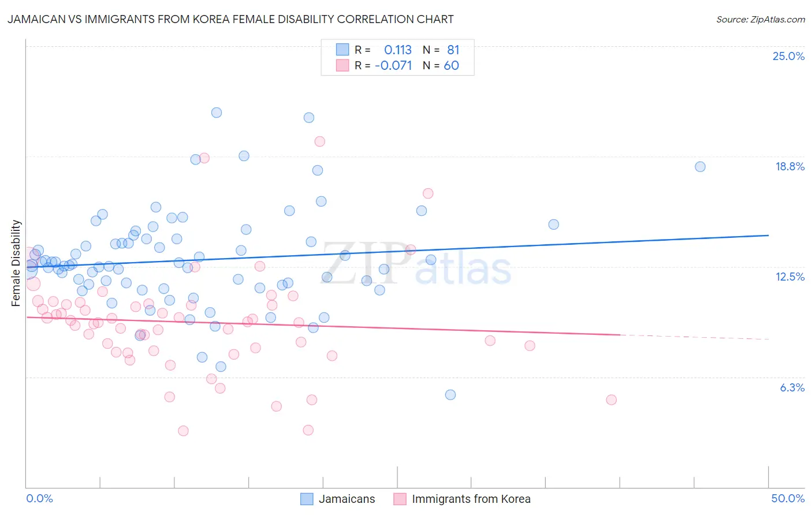Select the Jamaicans legend label
812x515 pixels.
coord(347,499)
